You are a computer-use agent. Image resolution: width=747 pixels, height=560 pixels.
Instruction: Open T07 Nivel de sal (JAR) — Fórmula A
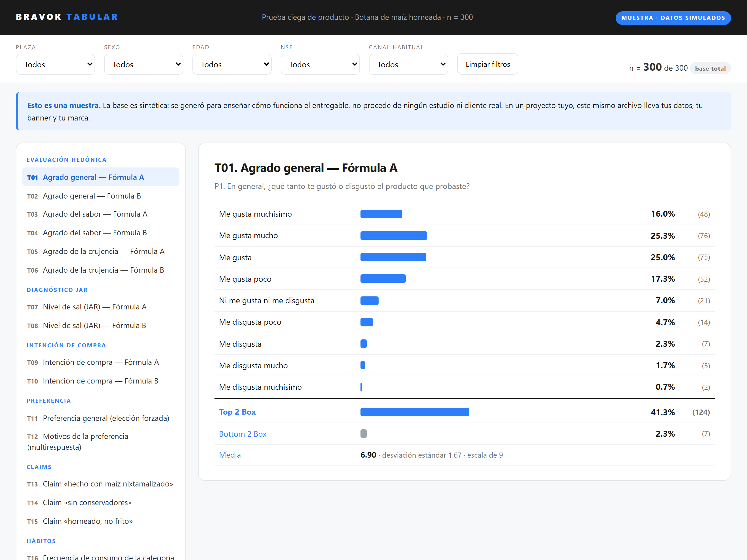[x=101, y=307]
